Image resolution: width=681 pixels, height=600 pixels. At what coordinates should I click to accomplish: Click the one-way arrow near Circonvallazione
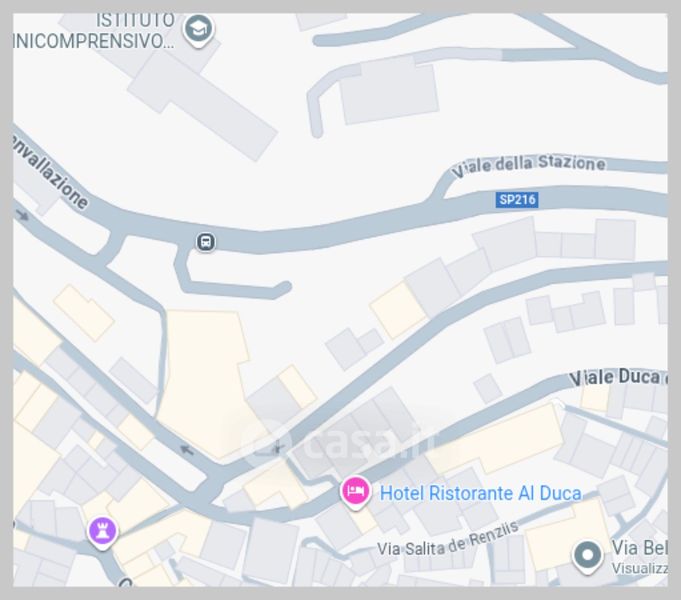[22, 215]
